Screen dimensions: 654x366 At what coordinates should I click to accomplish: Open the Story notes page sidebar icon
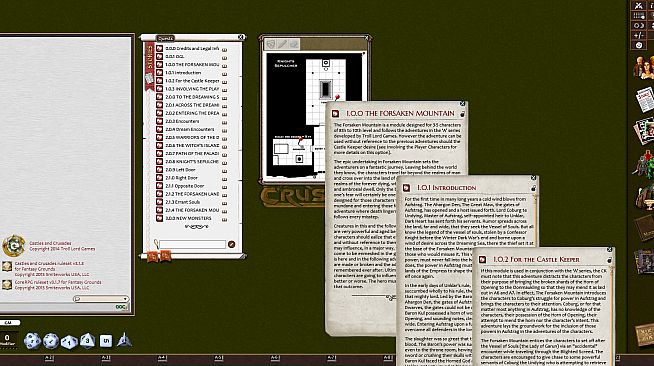tap(645, 99)
